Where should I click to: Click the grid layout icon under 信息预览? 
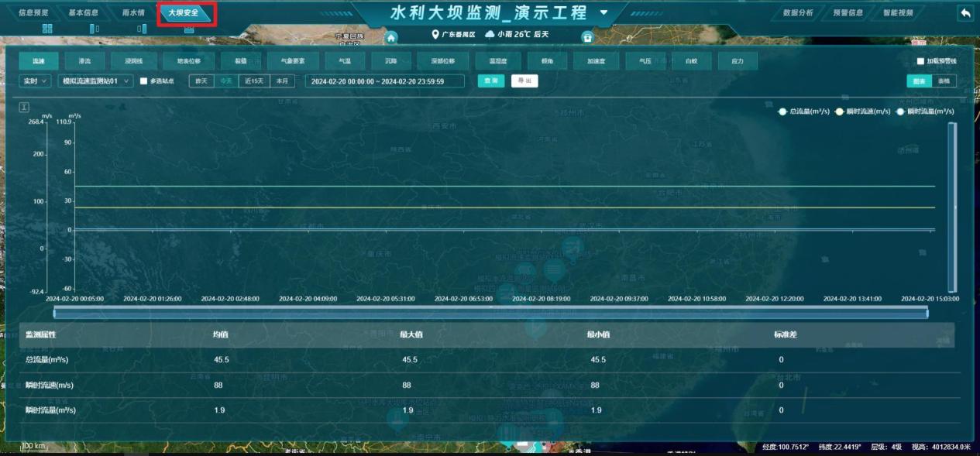[47, 29]
